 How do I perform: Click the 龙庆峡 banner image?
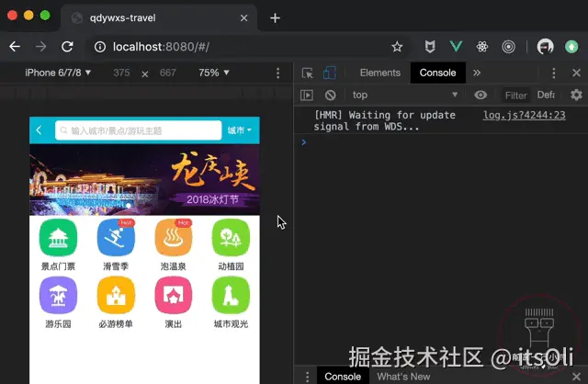pos(144,180)
